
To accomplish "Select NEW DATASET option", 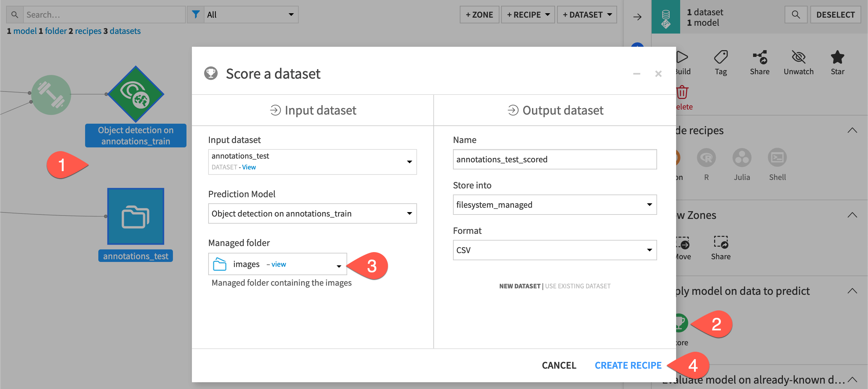I will [x=520, y=286].
